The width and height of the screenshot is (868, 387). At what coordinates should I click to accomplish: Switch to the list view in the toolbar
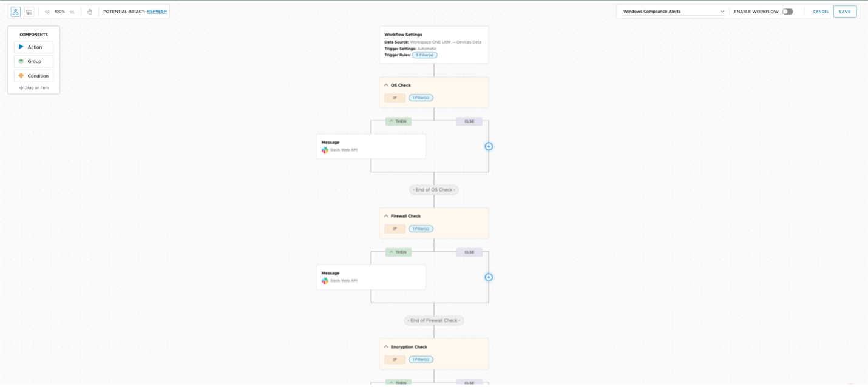point(29,11)
